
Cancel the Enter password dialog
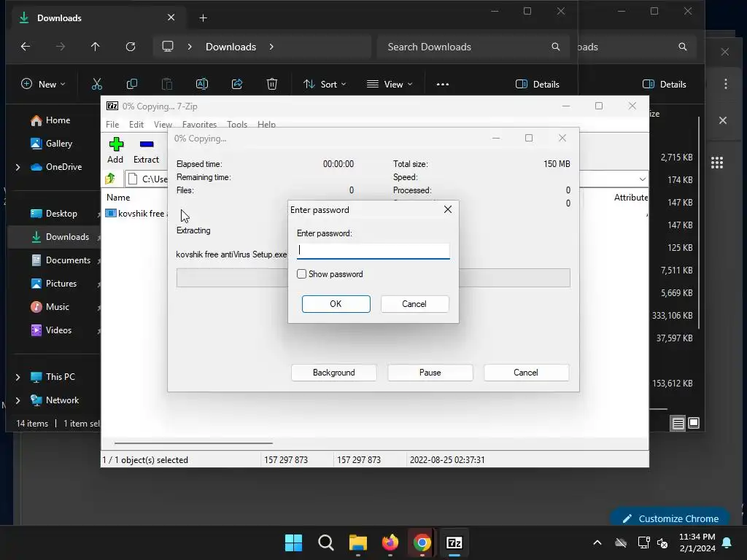[414, 304]
